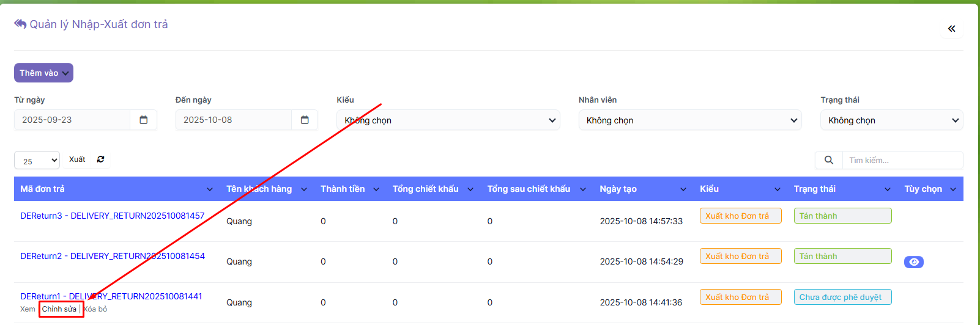Screen dimensions: 980x325
Task: Sort by Mã đơn trả column chevron
Action: (x=210, y=189)
